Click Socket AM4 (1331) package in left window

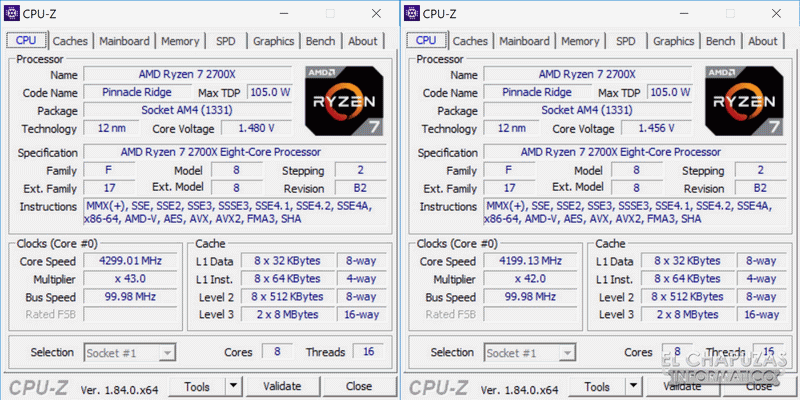point(187,110)
